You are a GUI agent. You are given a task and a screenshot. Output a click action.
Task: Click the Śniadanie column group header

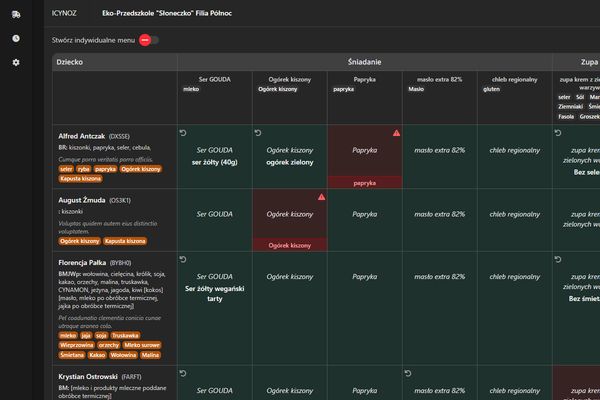click(x=364, y=62)
